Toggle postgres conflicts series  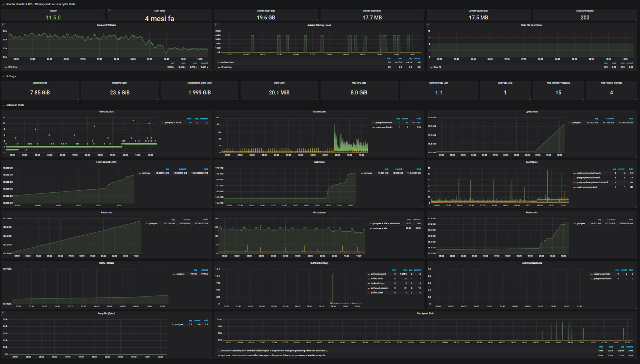[601, 274]
